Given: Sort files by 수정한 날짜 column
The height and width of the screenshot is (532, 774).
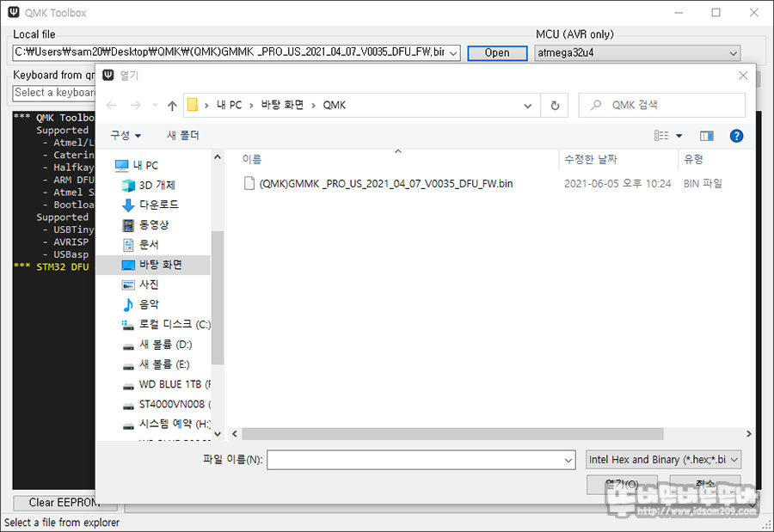Looking at the screenshot, I should tap(591, 159).
